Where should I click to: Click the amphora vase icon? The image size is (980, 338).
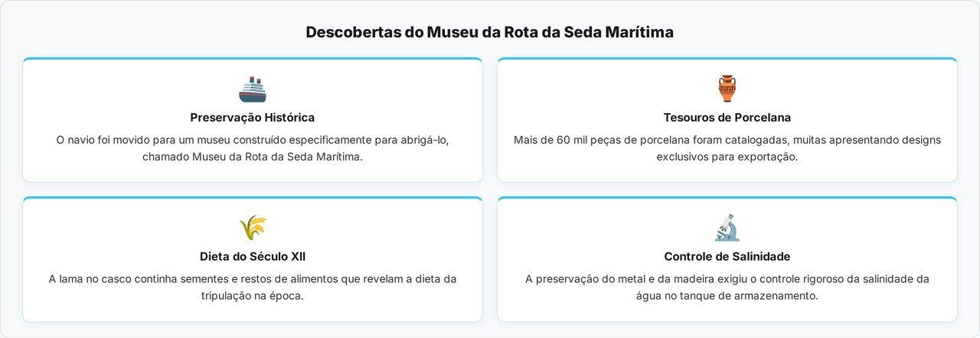(727, 89)
